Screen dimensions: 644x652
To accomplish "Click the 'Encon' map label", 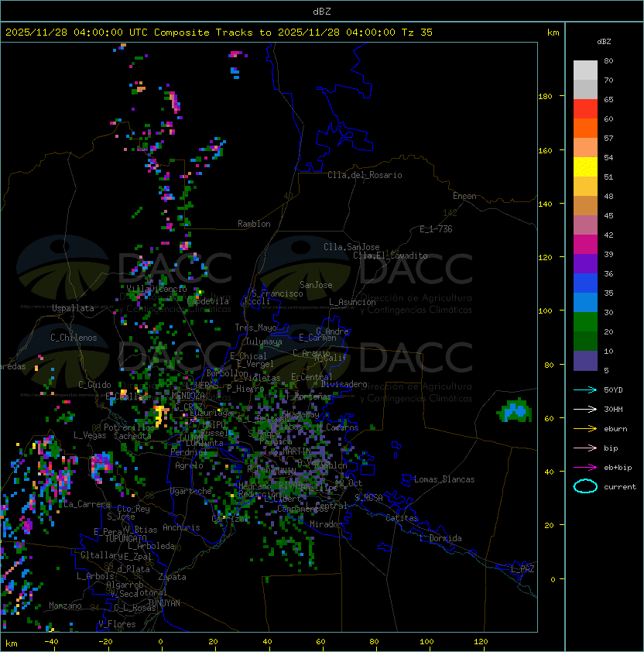I will coord(464,196).
